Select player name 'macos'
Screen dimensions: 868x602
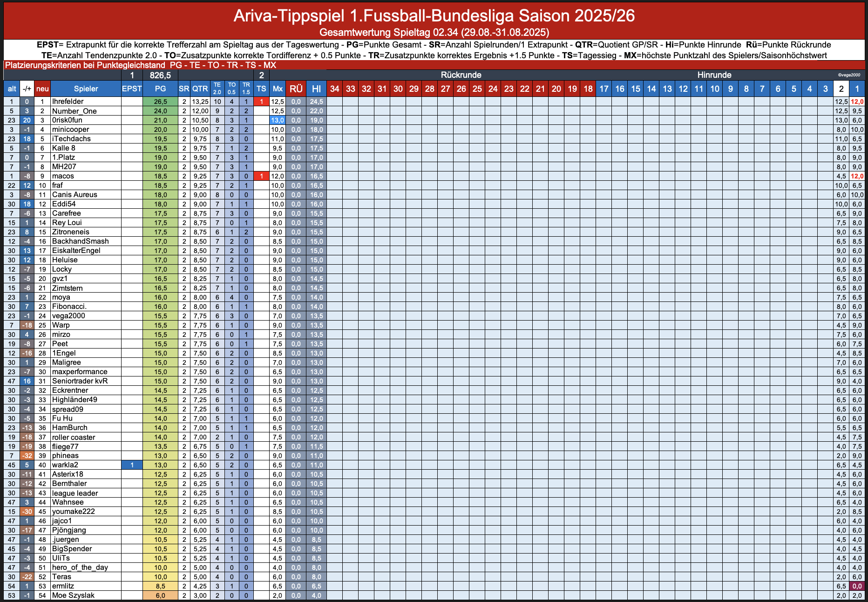[x=63, y=176]
